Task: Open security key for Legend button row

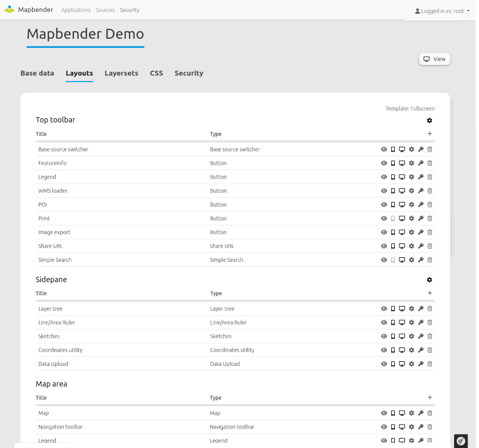Action: [x=421, y=177]
